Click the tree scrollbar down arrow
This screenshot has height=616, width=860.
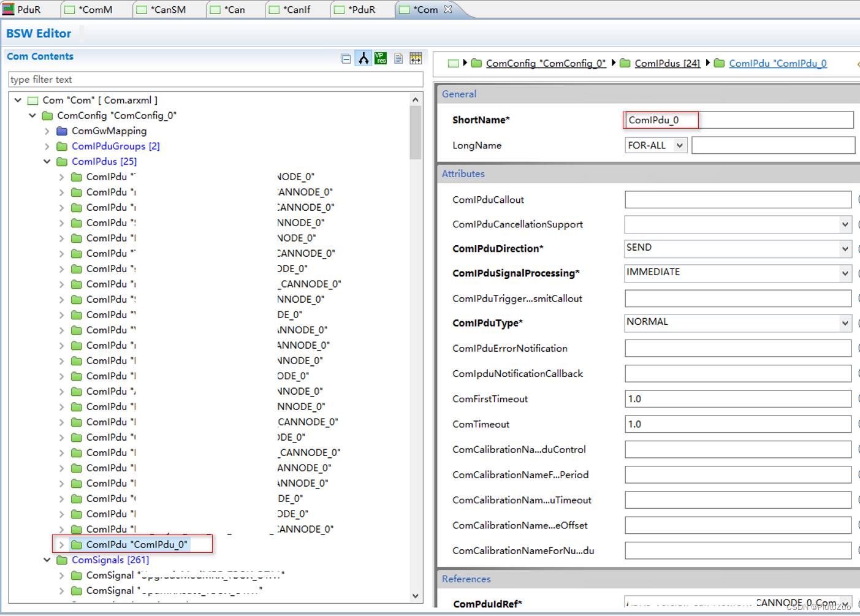tap(416, 596)
